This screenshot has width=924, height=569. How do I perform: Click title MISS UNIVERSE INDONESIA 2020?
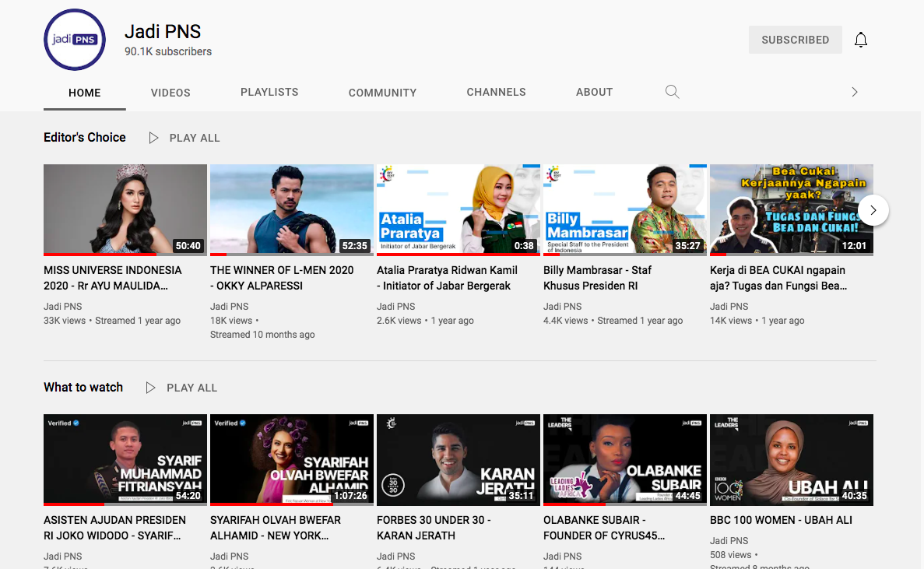(113, 278)
